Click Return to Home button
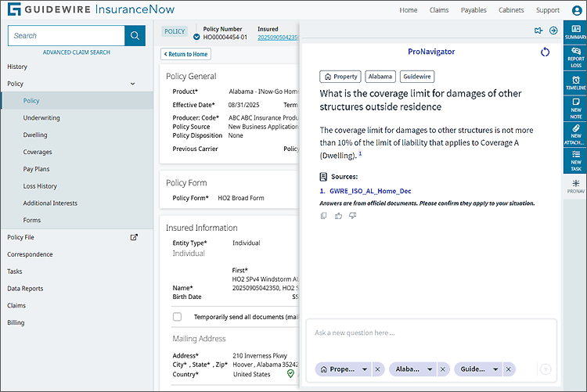Image resolution: width=587 pixels, height=392 pixels. point(185,54)
